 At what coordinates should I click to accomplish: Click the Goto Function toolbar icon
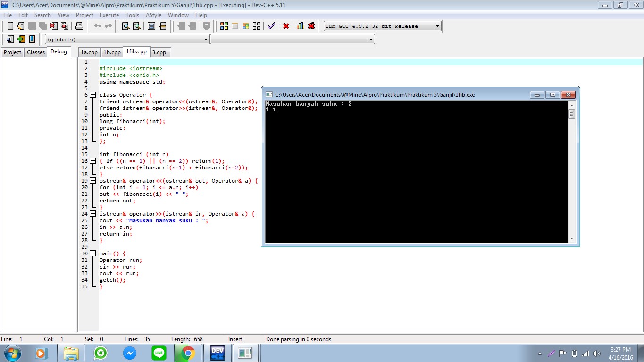151,26
